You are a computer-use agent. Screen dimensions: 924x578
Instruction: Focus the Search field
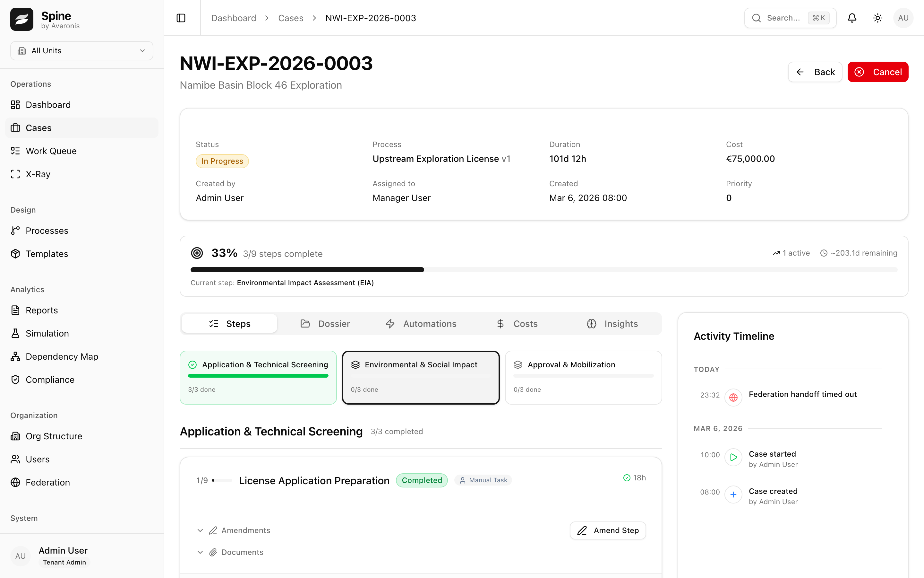[790, 18]
